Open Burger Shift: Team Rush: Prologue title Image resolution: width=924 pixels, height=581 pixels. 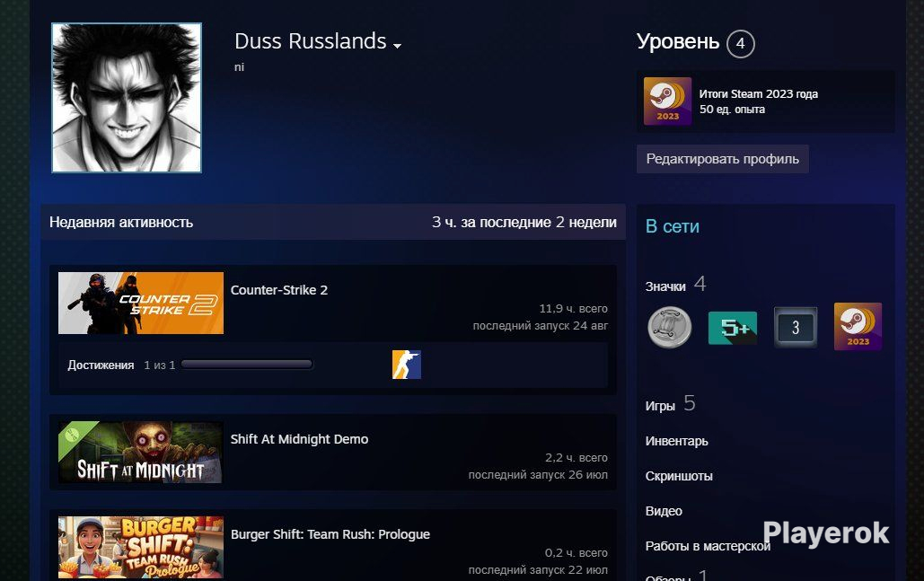coord(330,534)
